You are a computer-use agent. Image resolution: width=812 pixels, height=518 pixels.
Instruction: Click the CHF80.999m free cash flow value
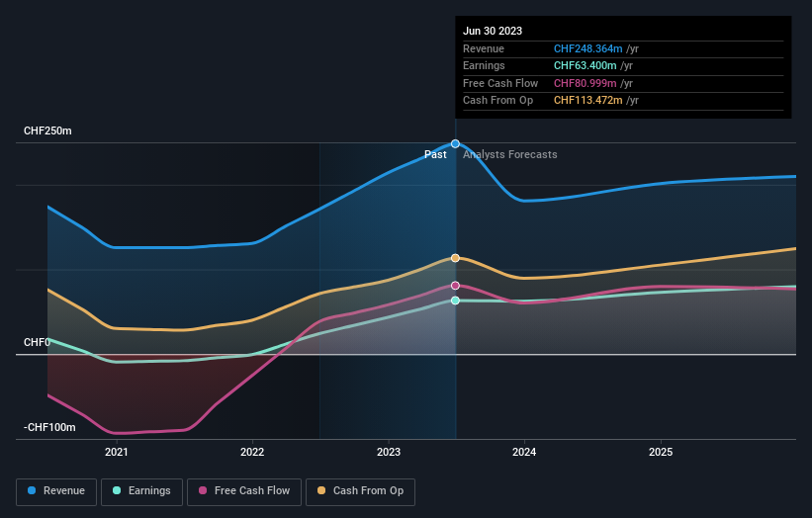586,83
